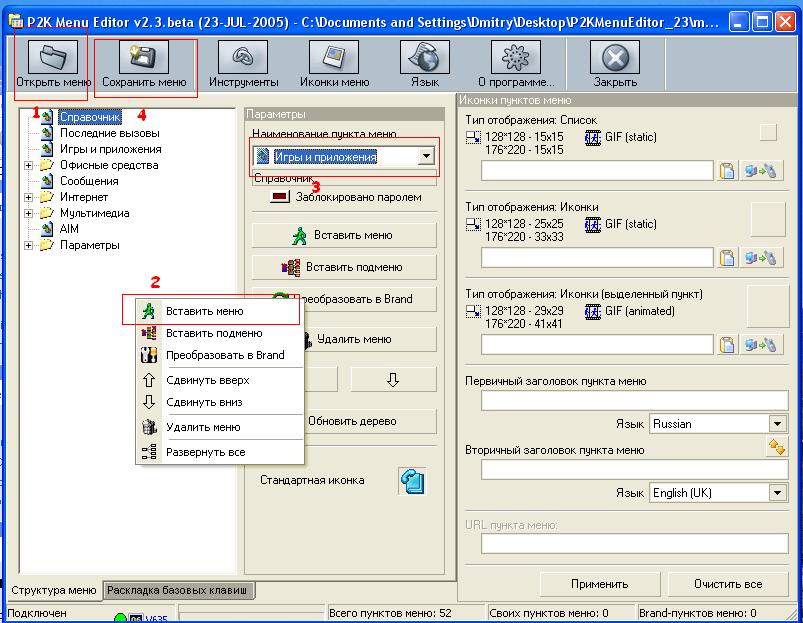The width and height of the screenshot is (803, 623).
Task: Click paste icon for Список display type field
Action: coord(727,170)
